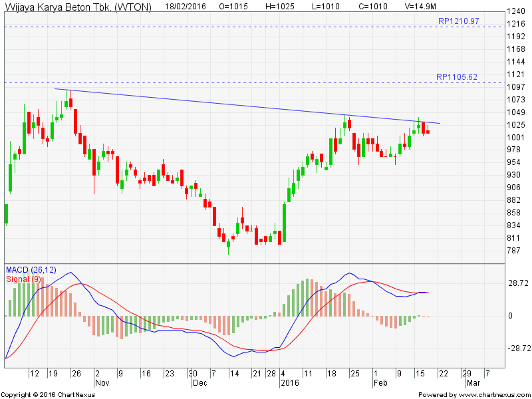Click the date tick label 18
The width and height of the screenshot is (532, 399).
pyautogui.click(x=331, y=374)
